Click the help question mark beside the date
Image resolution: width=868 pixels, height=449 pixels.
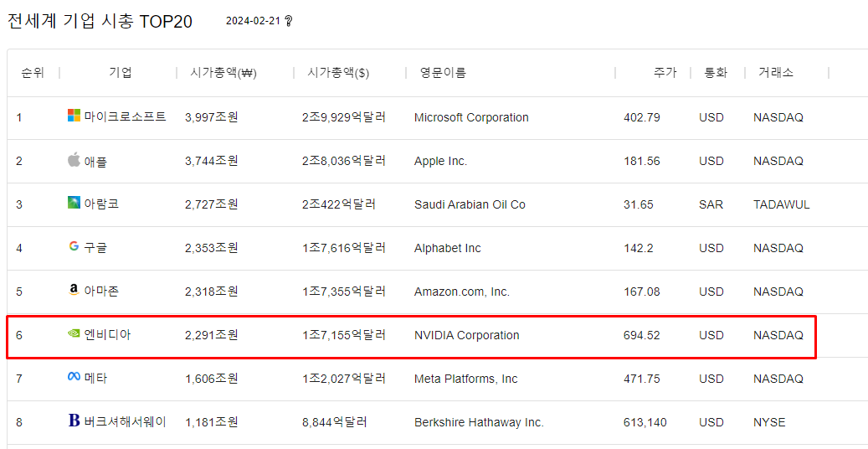point(288,22)
